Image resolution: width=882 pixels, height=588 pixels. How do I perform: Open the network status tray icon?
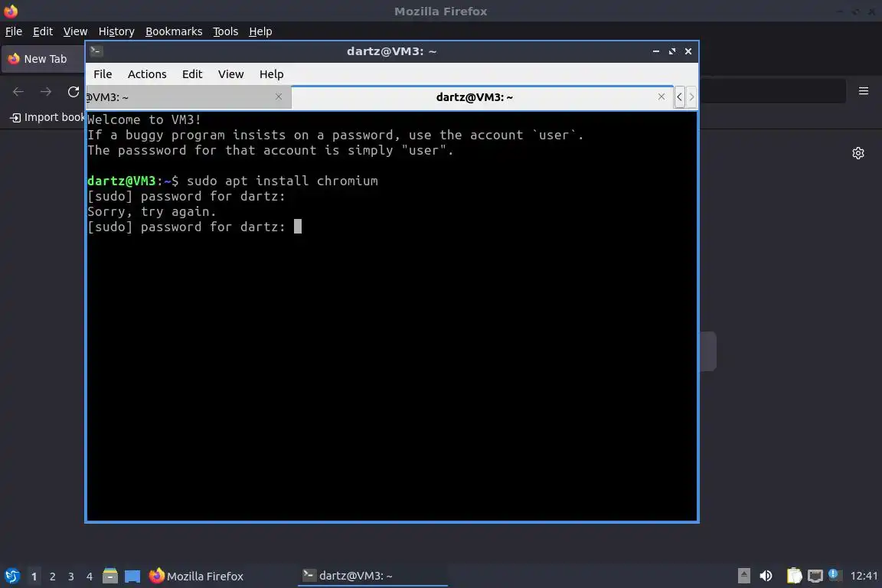coord(815,576)
